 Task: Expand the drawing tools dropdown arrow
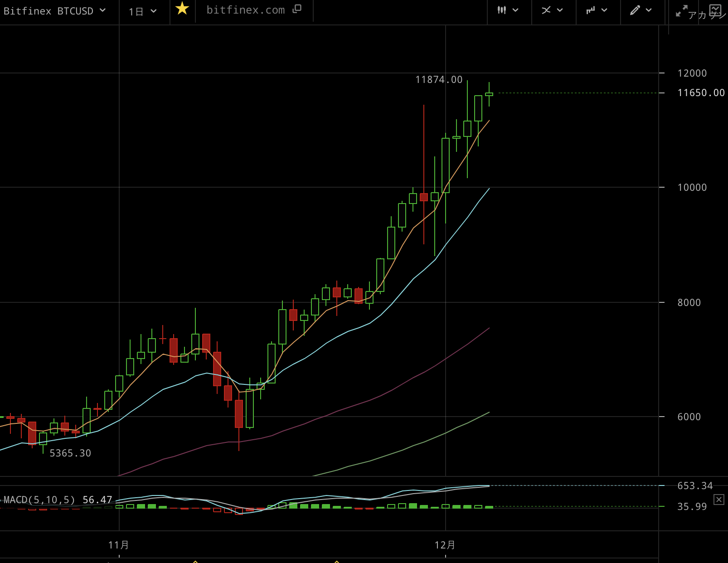(649, 10)
